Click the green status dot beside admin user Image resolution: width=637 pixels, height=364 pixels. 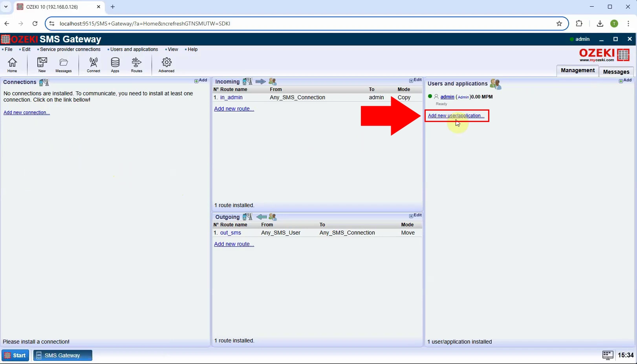pyautogui.click(x=430, y=96)
